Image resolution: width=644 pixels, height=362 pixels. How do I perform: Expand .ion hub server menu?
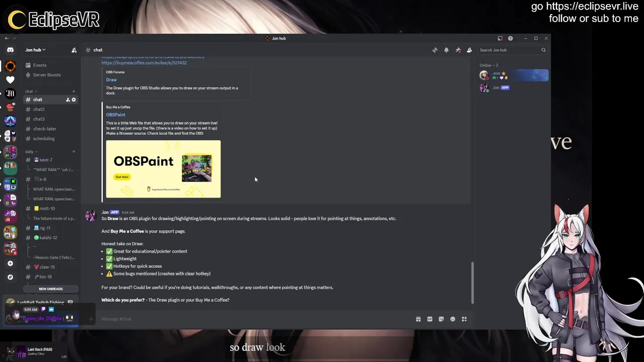pos(35,50)
